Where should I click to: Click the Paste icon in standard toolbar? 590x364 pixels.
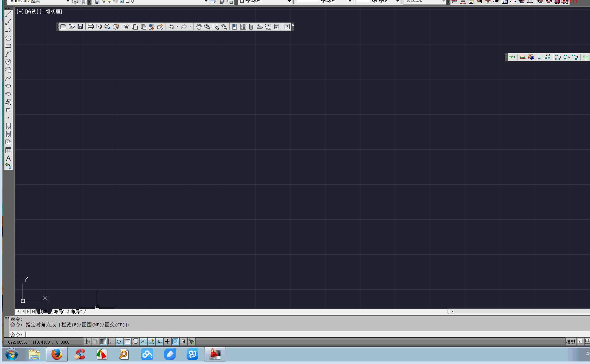[143, 27]
